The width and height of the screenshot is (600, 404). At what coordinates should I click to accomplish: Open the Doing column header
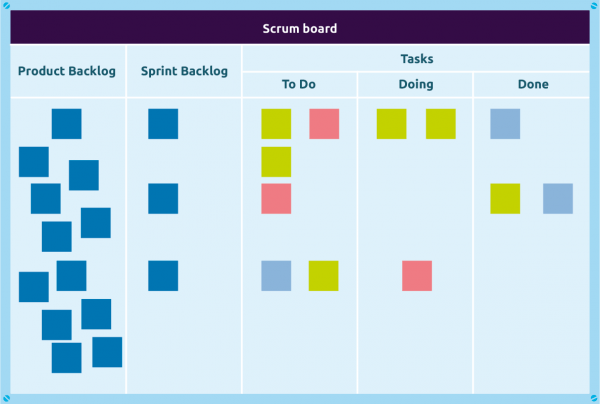(415, 85)
